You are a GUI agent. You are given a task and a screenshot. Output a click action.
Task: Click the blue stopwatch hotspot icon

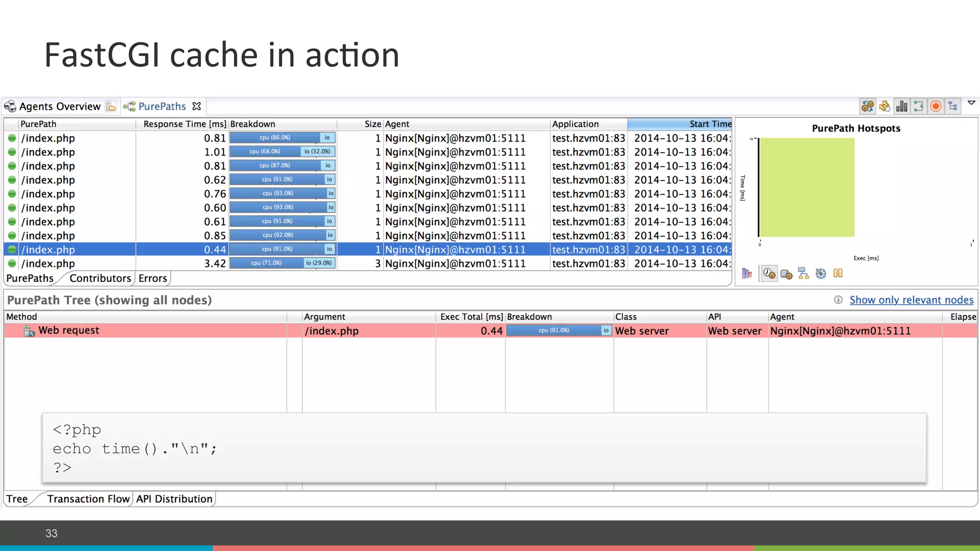821,274
